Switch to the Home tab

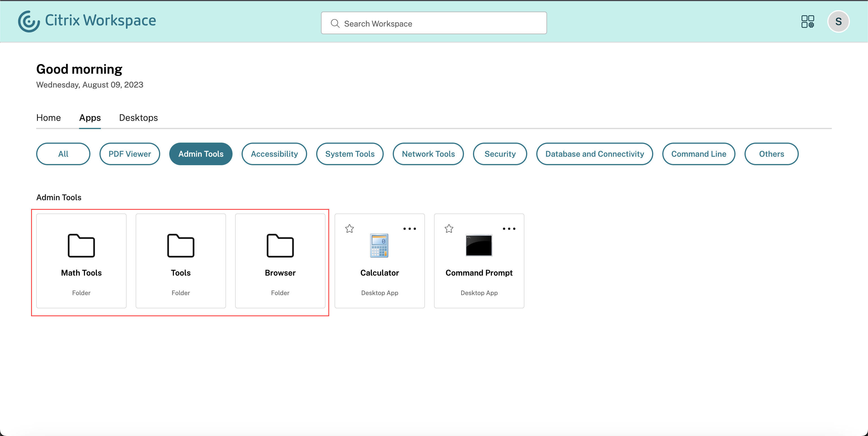(x=49, y=117)
